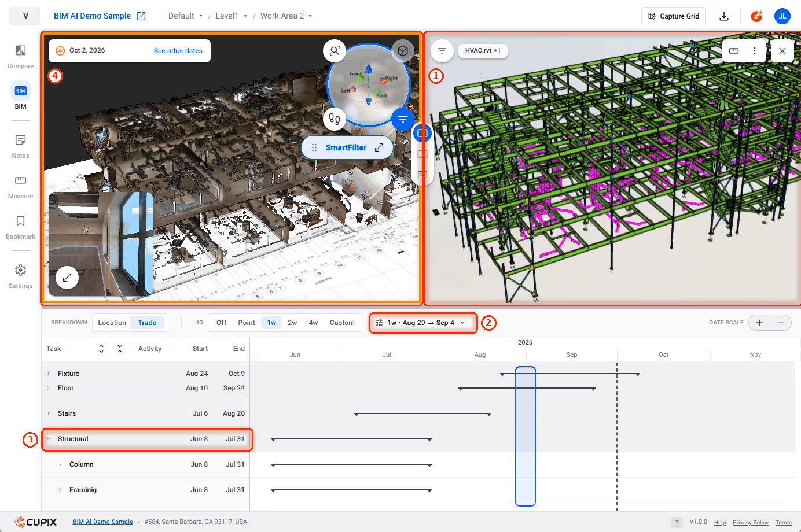Open Settings in the sidebar
This screenshot has width=801, height=532.
tap(20, 276)
